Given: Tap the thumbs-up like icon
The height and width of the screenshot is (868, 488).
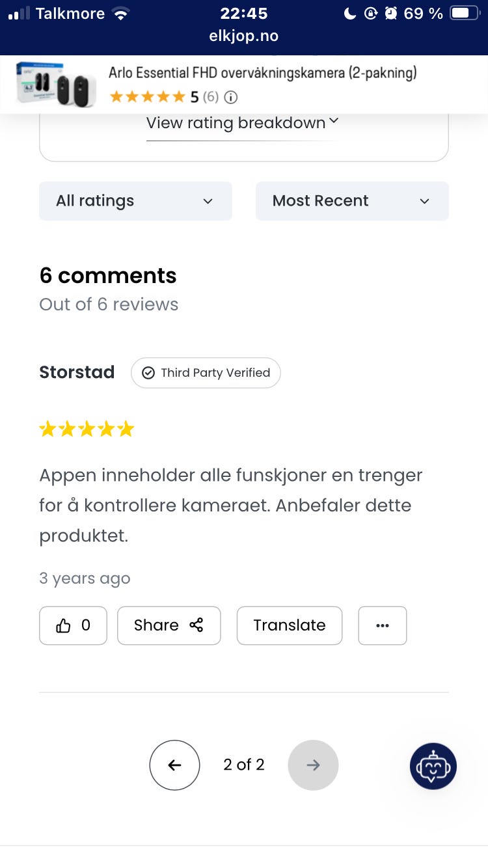Looking at the screenshot, I should pos(64,626).
